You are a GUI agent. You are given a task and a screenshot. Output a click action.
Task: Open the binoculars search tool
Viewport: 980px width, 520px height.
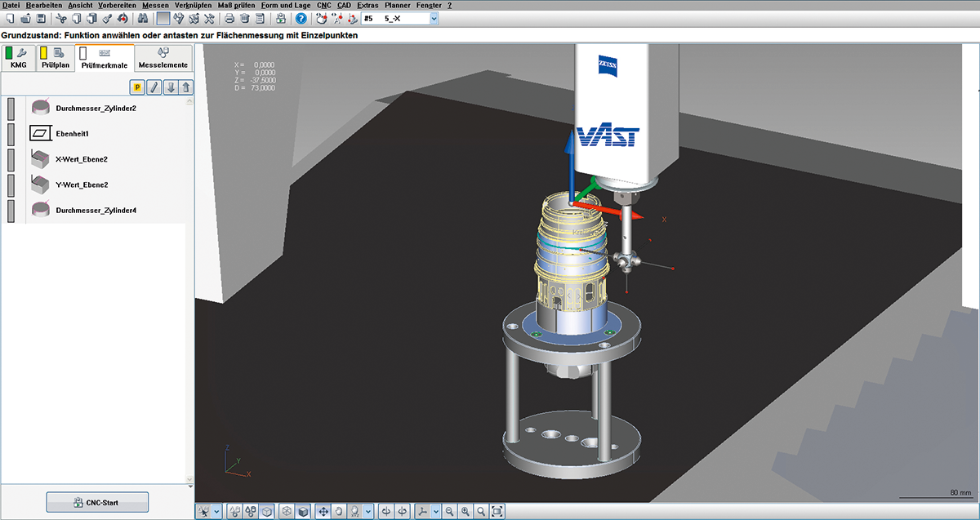(x=142, y=18)
